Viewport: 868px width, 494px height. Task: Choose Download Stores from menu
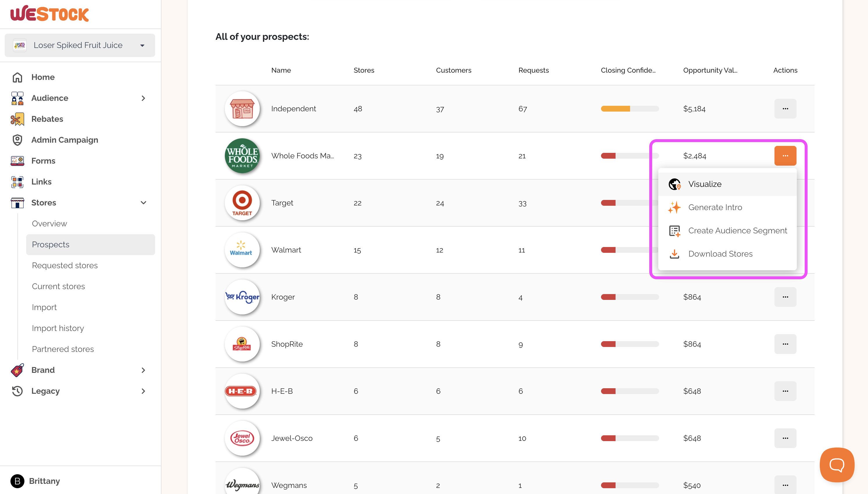(720, 254)
